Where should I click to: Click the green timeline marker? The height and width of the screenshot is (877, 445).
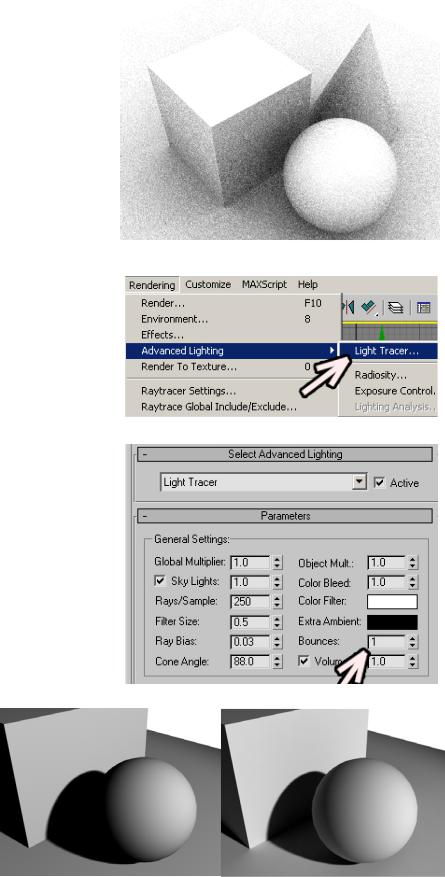(x=382, y=333)
